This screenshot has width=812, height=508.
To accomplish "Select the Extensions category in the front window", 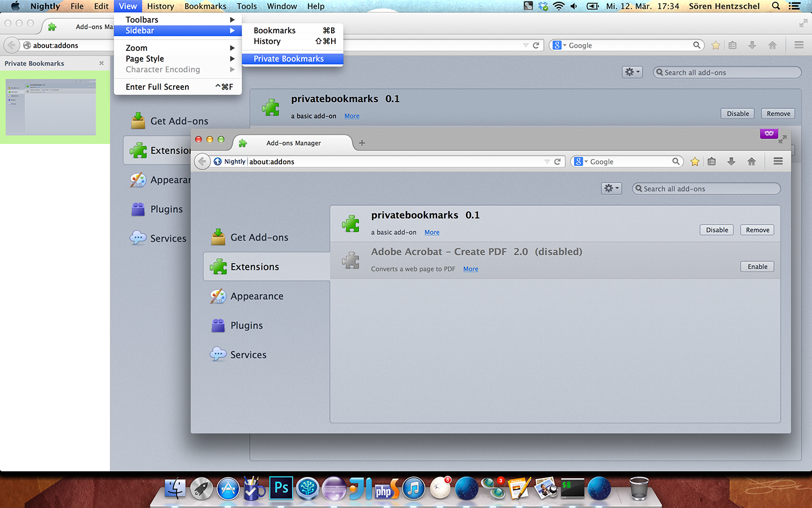I will (x=267, y=267).
